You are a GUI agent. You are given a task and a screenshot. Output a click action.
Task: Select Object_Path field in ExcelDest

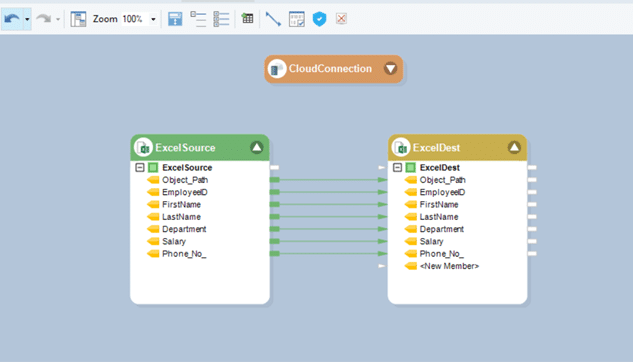click(442, 180)
